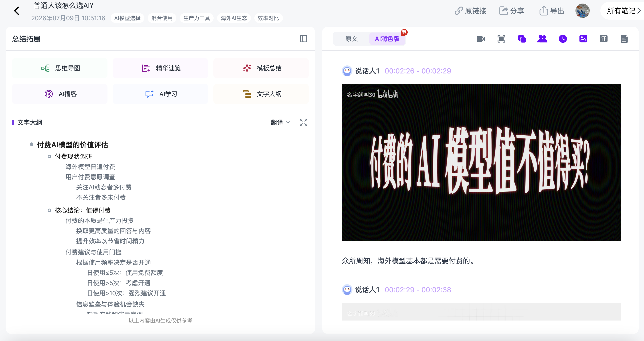Switch to the AI润色版 tab
This screenshot has height=341, width=644.
click(387, 39)
